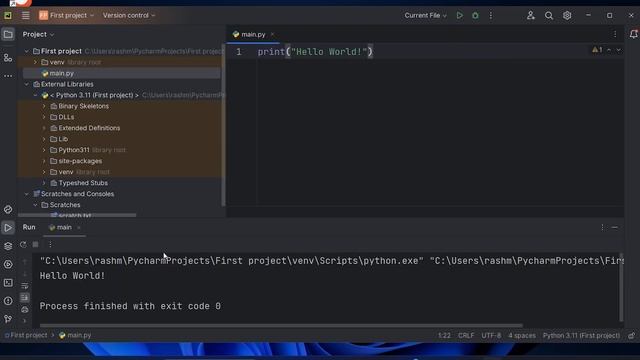Collapse the First project root node
This screenshot has width=640, height=360.
(27, 51)
